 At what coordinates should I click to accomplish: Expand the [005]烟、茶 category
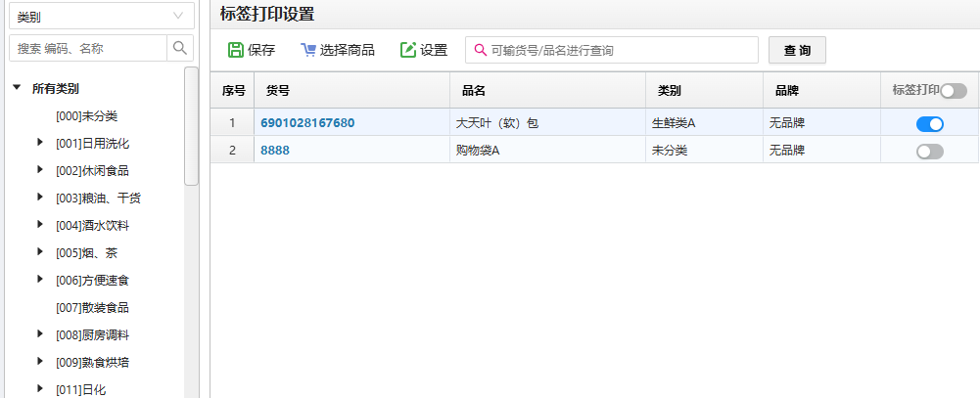(x=40, y=252)
